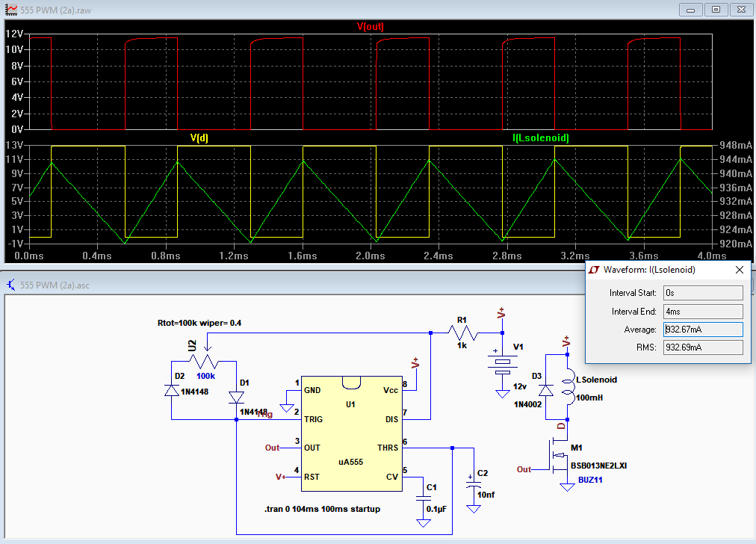
Task: Click the Average value field
Action: click(x=703, y=330)
